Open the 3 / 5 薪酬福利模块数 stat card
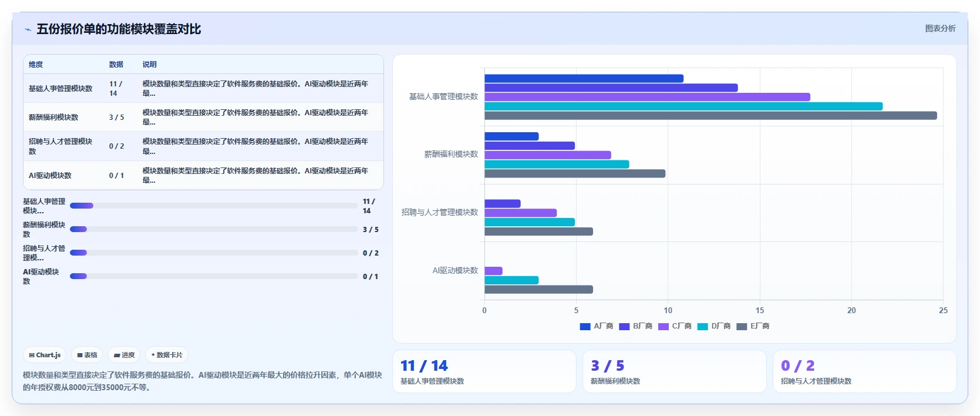 (x=675, y=371)
